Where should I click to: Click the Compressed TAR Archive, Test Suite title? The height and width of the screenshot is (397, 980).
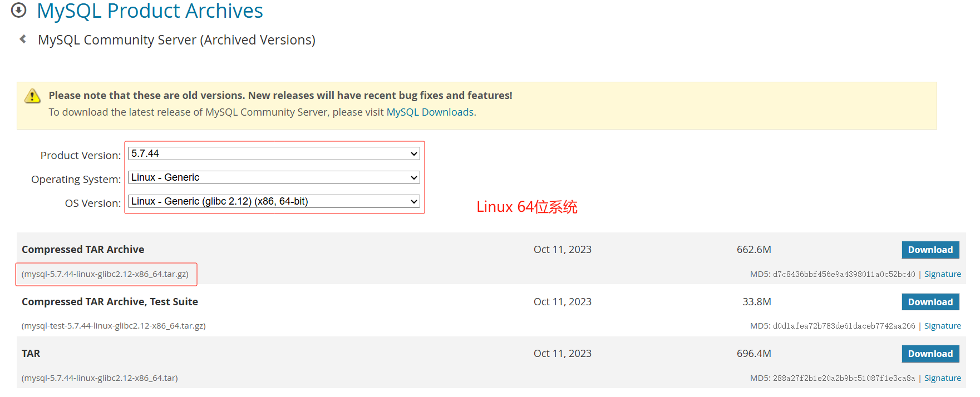[x=110, y=302]
